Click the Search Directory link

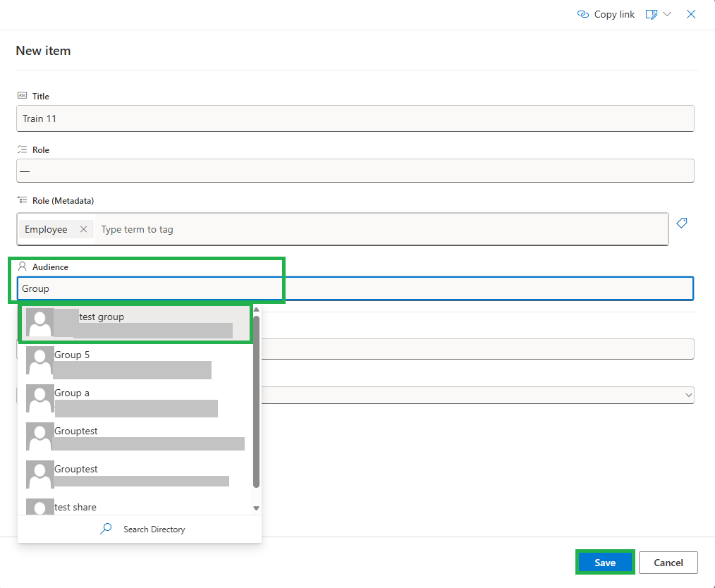pos(154,529)
